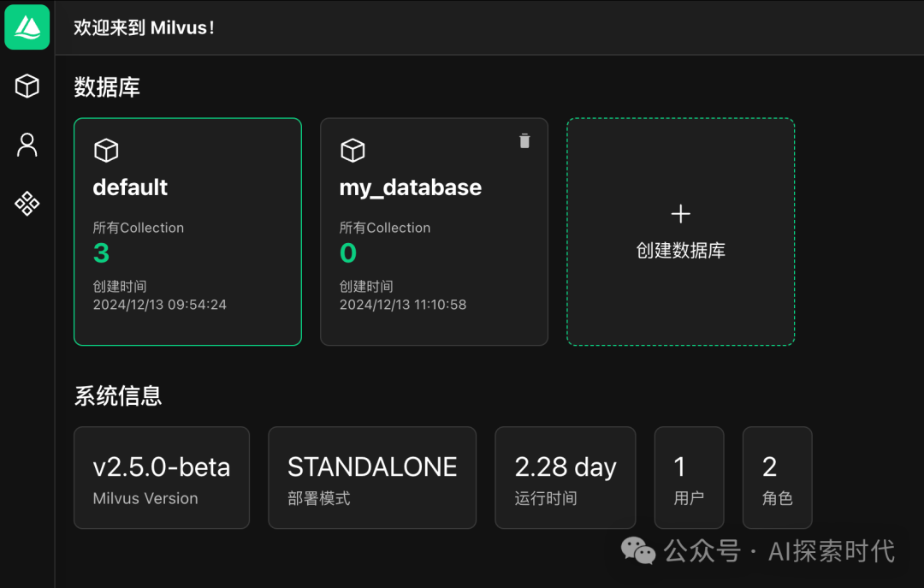Click the 创建数据库 label
The height and width of the screenshot is (588, 924).
681,251
